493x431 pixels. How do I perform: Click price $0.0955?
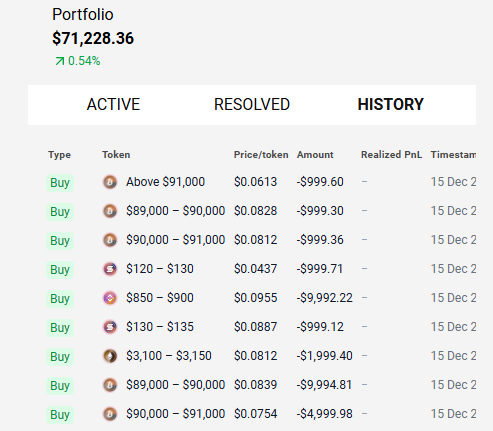[x=255, y=298]
